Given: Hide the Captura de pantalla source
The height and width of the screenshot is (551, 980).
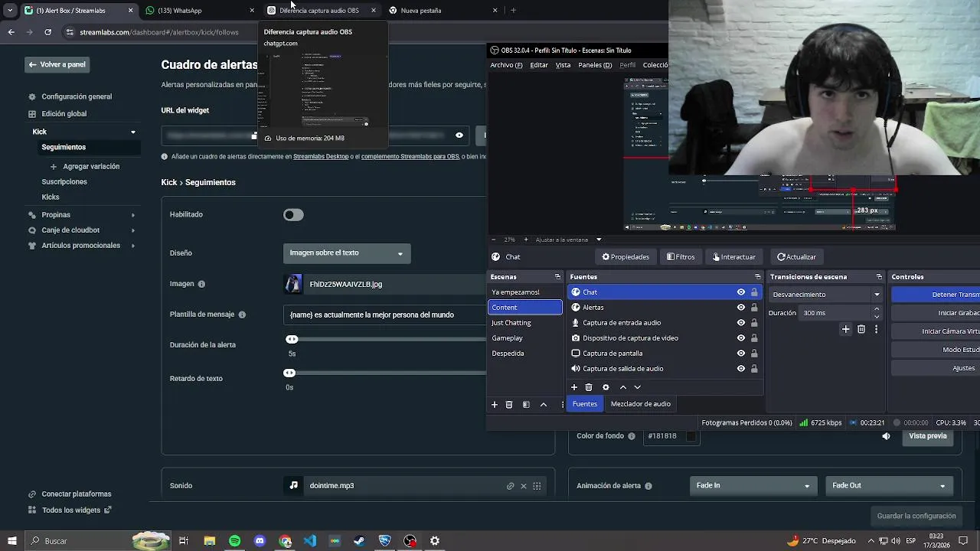Looking at the screenshot, I should (740, 354).
